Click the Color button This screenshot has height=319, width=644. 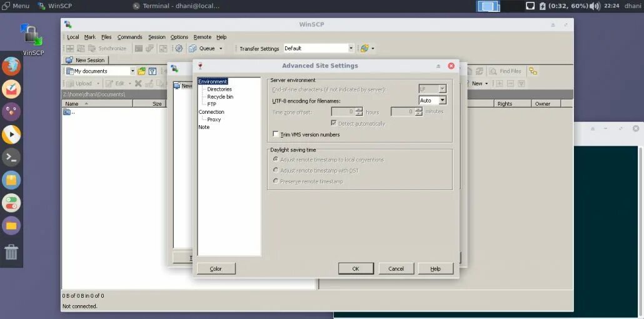click(x=216, y=269)
